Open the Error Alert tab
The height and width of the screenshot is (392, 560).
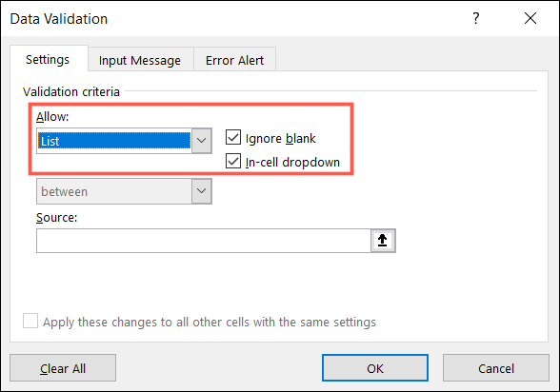tap(234, 60)
